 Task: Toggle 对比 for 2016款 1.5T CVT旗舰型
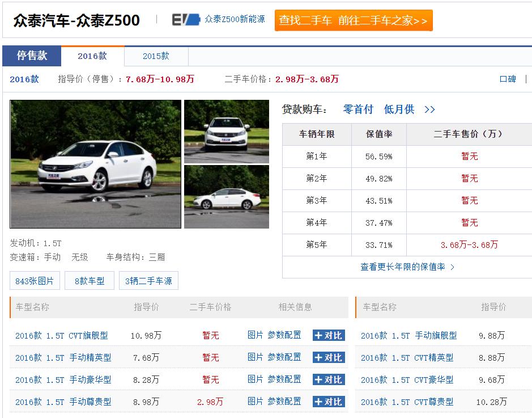click(x=329, y=335)
